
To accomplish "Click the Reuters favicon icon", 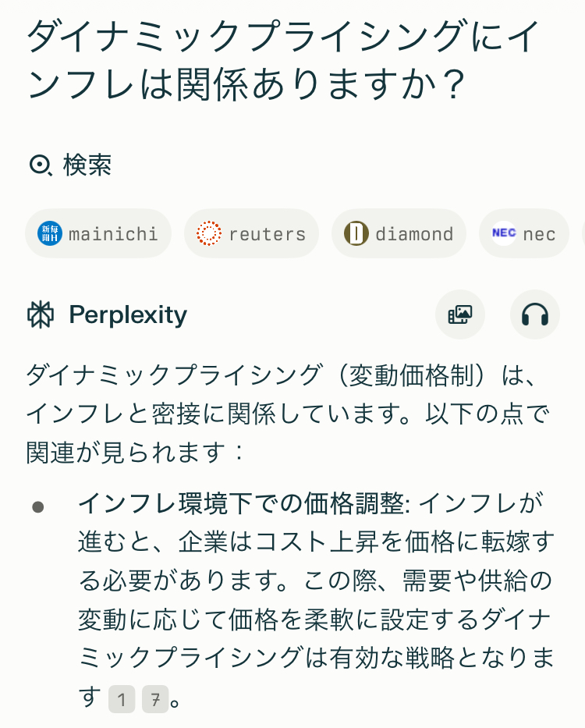I will point(209,233).
